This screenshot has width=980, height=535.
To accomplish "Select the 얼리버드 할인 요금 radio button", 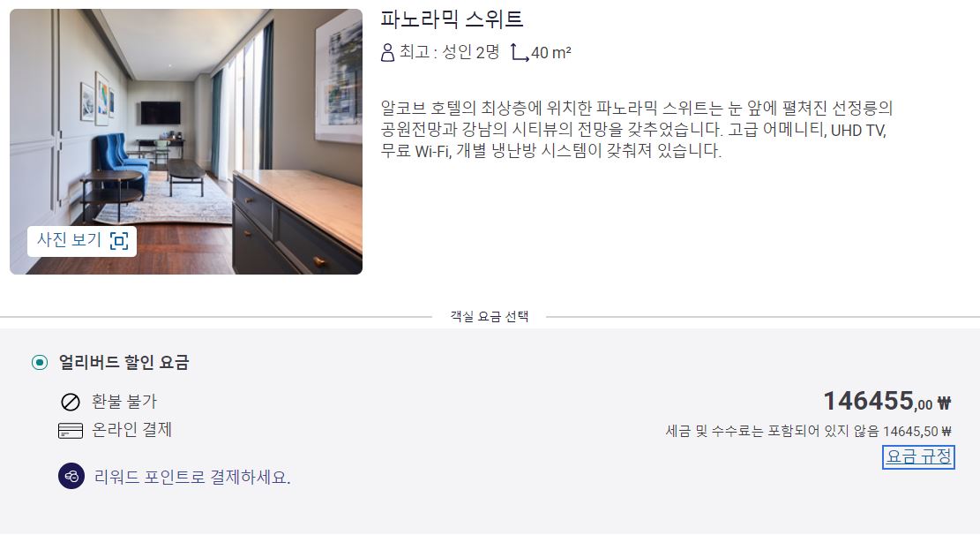I will 40,362.
